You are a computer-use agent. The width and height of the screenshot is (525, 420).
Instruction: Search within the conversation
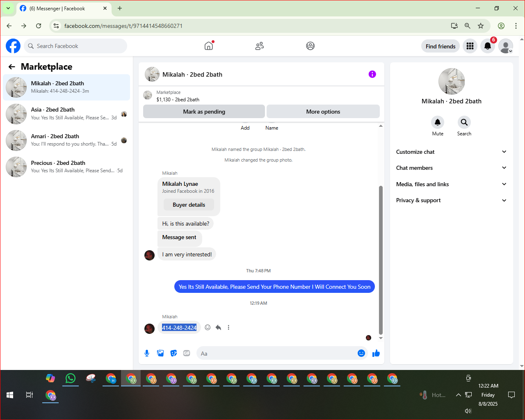(464, 122)
